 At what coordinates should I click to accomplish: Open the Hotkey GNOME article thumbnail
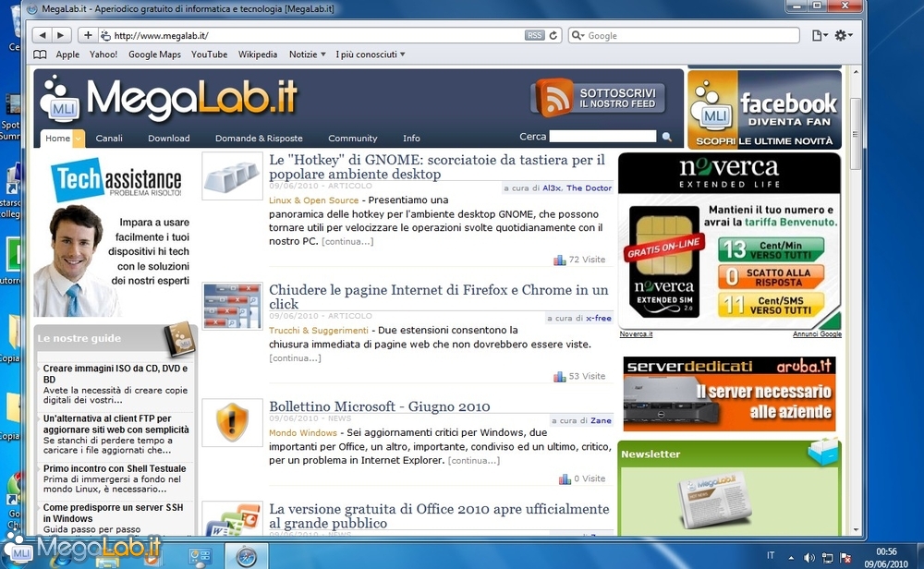coord(232,176)
